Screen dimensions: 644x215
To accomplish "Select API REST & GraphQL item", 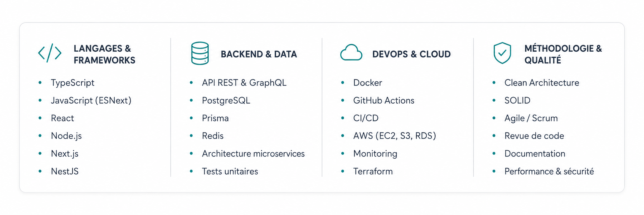I will click(244, 83).
